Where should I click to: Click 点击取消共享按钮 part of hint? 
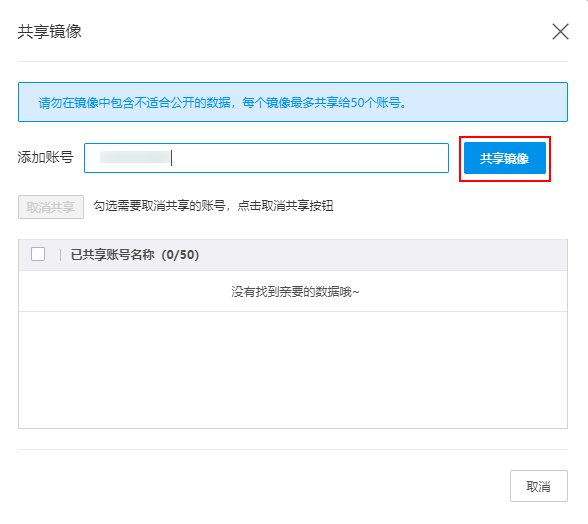[285, 206]
